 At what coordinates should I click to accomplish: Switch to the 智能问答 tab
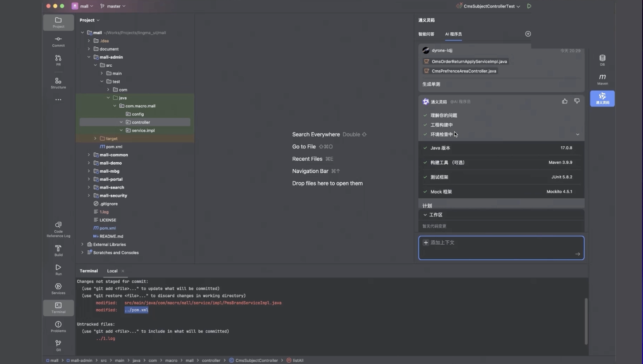click(426, 34)
